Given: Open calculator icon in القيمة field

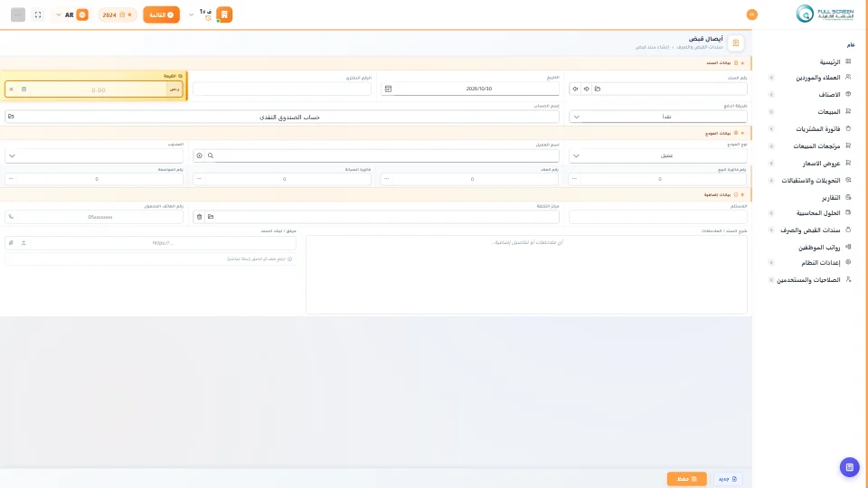Looking at the screenshot, I should pyautogui.click(x=24, y=89).
